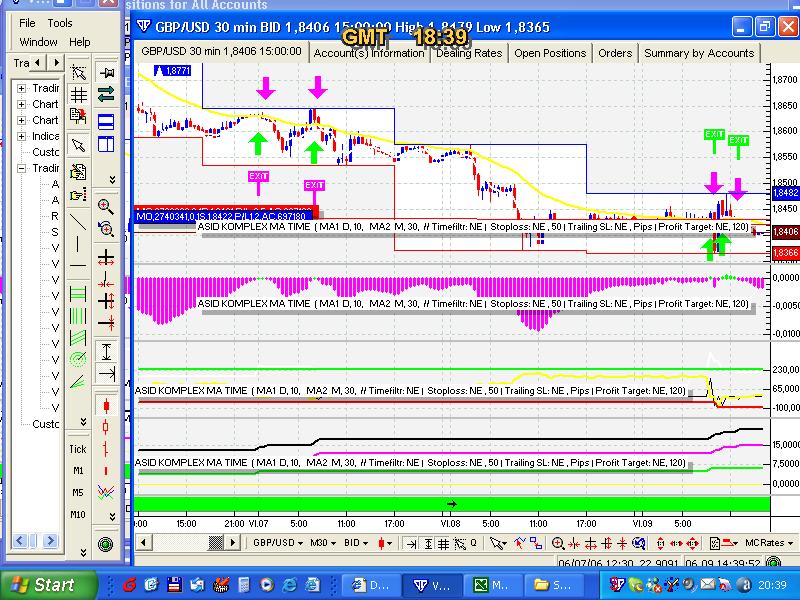Click the document with red arrow icon
Image resolution: width=800 pixels, height=600 pixels.
click(x=78, y=117)
